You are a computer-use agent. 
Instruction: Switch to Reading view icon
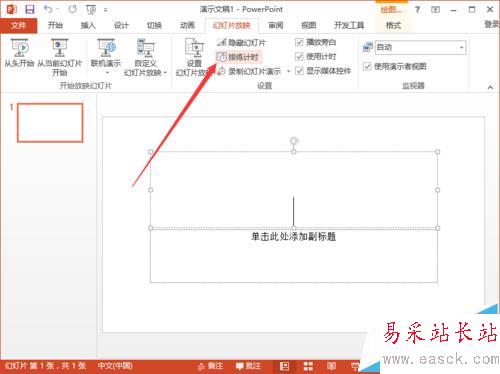tap(331, 366)
